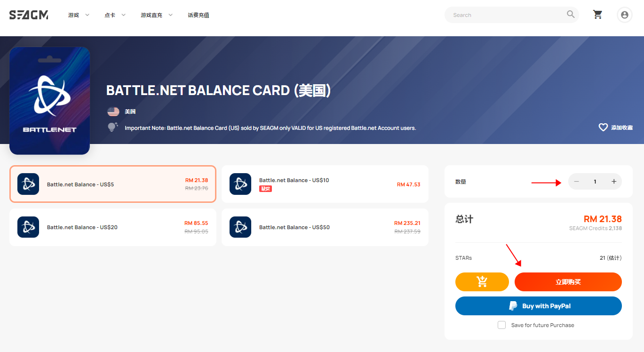Click the RM 47.53 price
The image size is (644, 352).
(409, 184)
